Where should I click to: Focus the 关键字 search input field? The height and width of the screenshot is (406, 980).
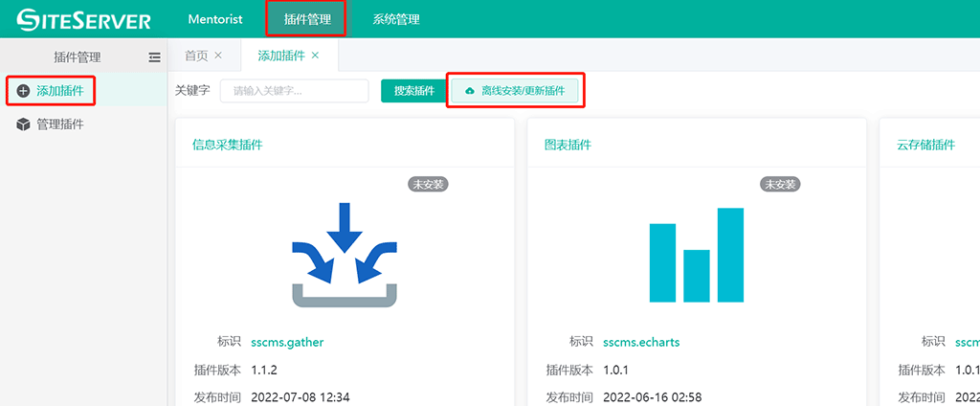tap(294, 91)
